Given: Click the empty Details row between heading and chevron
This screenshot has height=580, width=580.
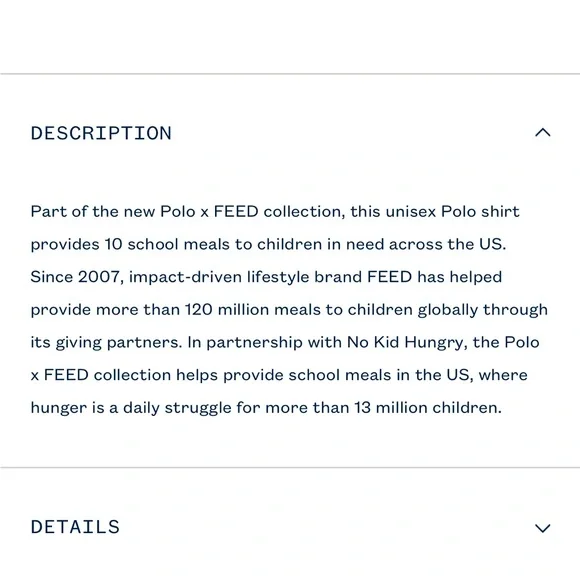Looking at the screenshot, I should pyautogui.click(x=327, y=527).
